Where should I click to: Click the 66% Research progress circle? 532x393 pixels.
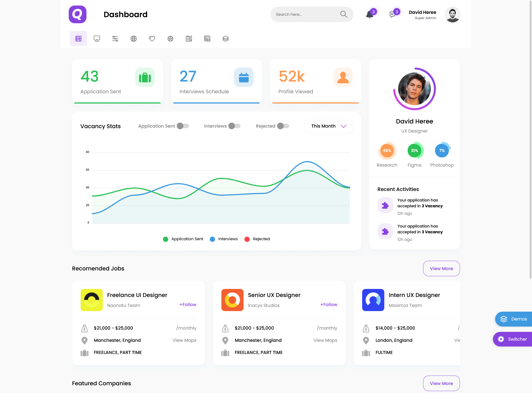tap(387, 151)
